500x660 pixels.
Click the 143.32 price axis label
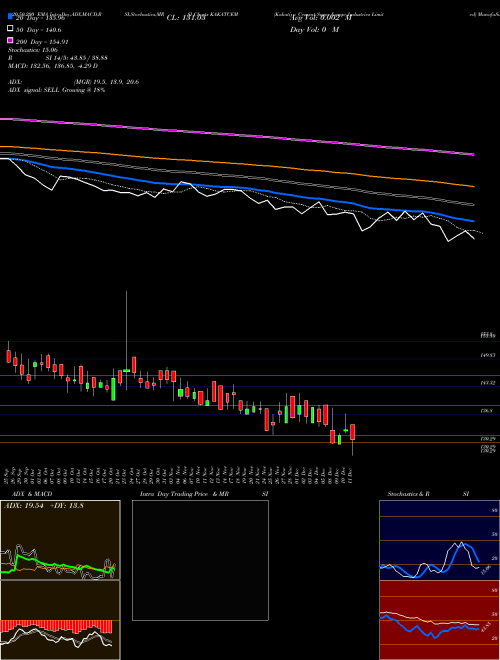488,383
